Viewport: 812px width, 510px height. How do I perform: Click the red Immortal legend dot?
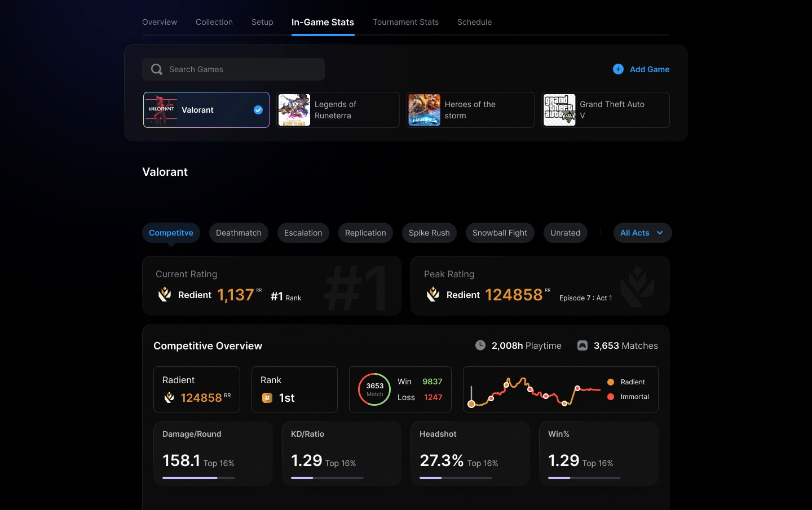(611, 397)
